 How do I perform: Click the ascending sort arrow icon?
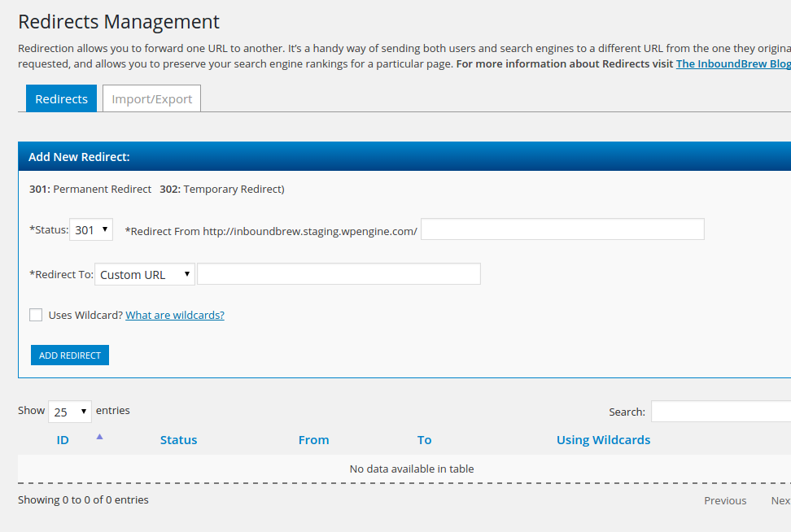(99, 437)
